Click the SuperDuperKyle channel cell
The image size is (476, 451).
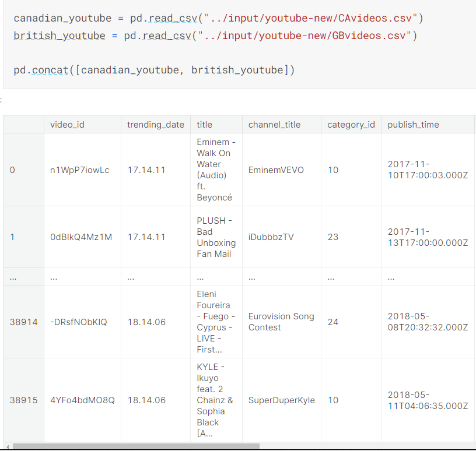pyautogui.click(x=281, y=400)
